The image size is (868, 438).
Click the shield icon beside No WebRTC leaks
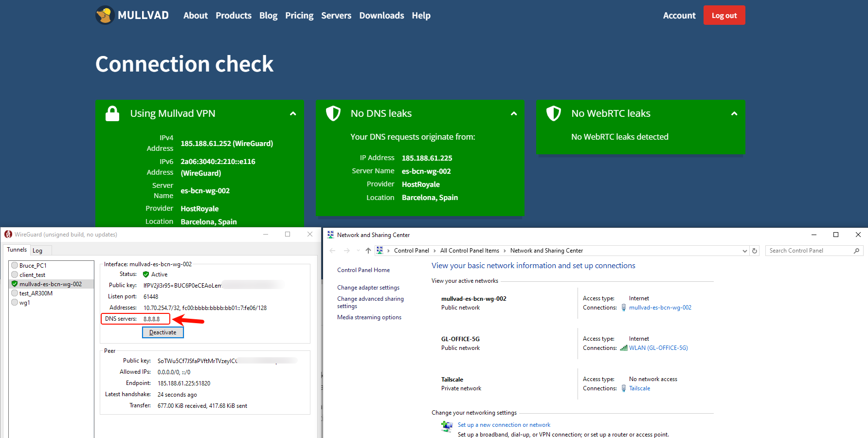[554, 113]
